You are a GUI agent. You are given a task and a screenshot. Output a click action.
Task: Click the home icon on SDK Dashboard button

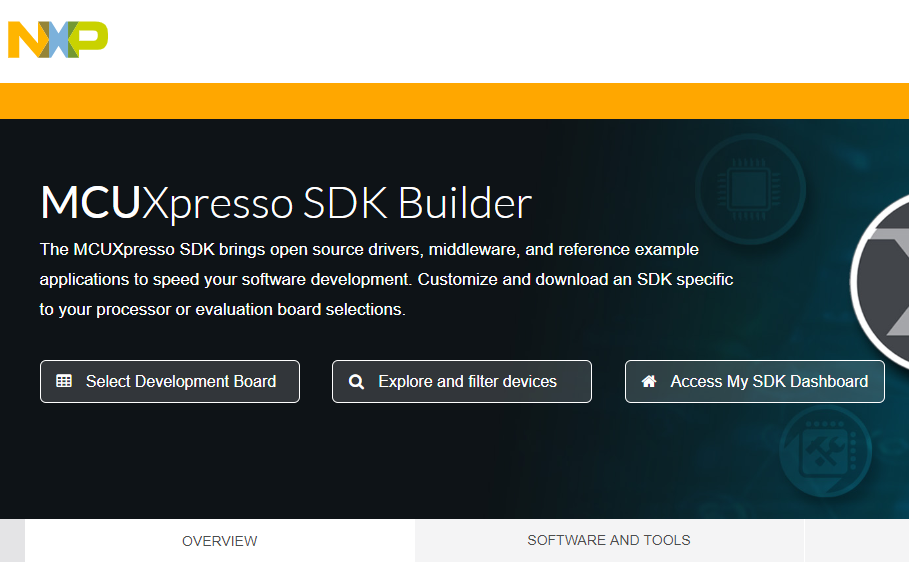[x=649, y=381]
